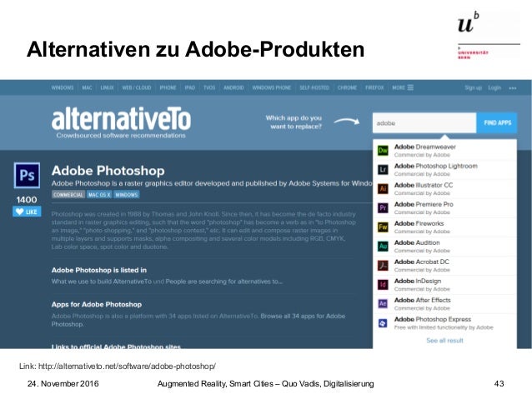Open the LINUX platform tab
The height and width of the screenshot is (399, 532).
107,87
